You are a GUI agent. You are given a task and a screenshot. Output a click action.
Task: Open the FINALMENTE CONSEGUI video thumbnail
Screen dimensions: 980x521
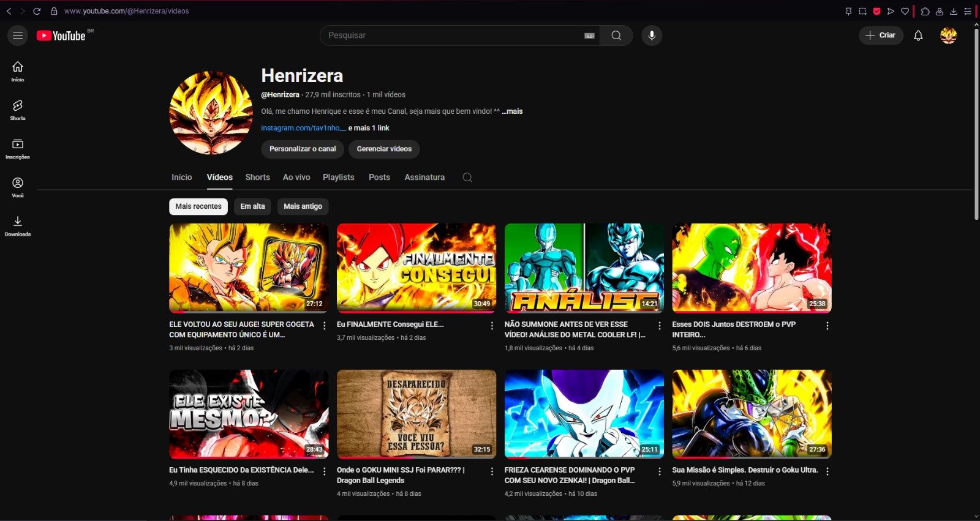pos(417,268)
